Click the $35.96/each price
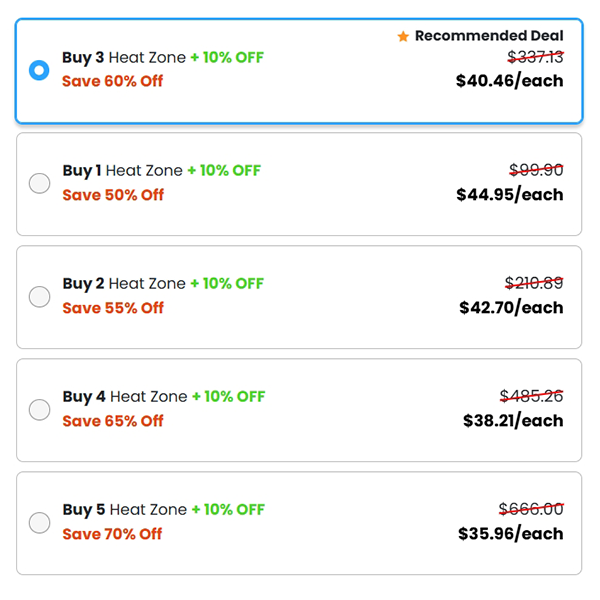The width and height of the screenshot is (600, 600). tap(510, 533)
